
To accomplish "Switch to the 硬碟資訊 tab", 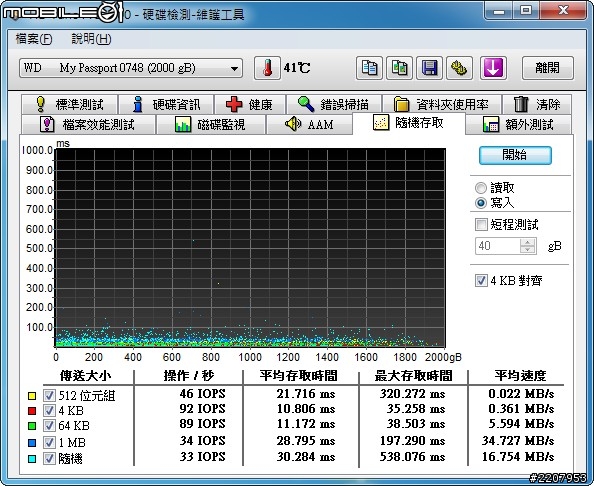I will tap(166, 104).
